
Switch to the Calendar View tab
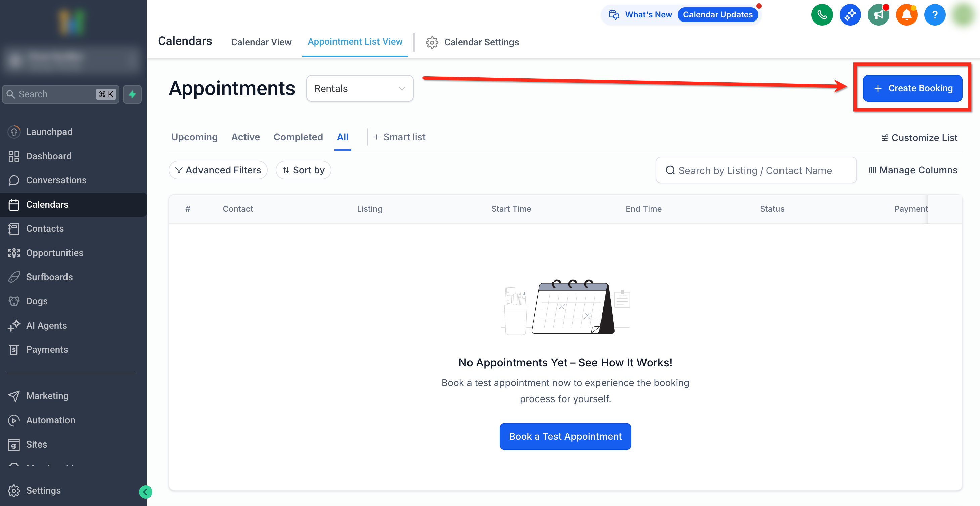261,42
